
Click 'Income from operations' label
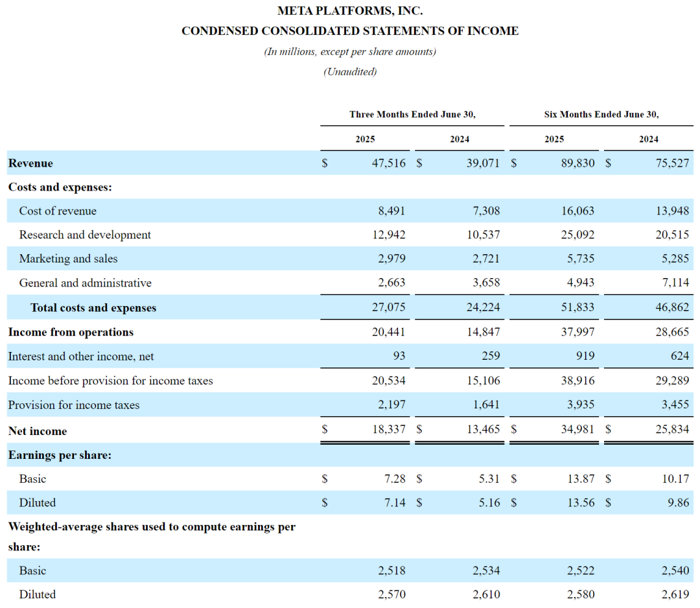(x=71, y=332)
